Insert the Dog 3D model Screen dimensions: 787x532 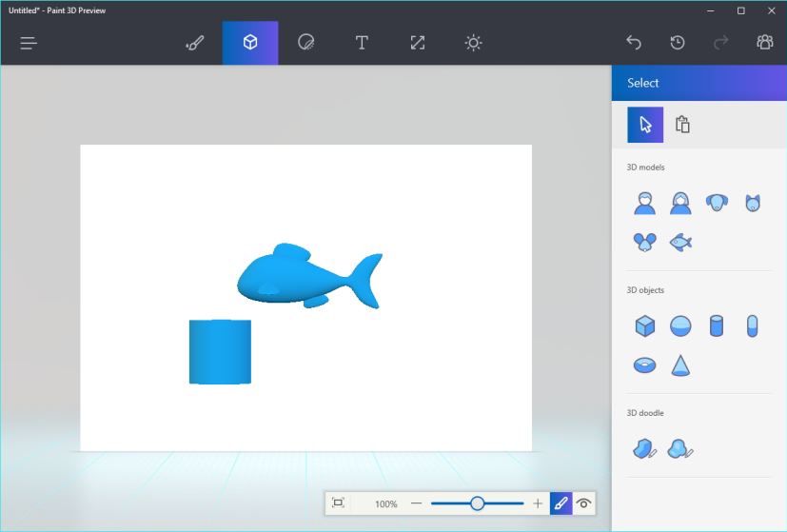[717, 203]
